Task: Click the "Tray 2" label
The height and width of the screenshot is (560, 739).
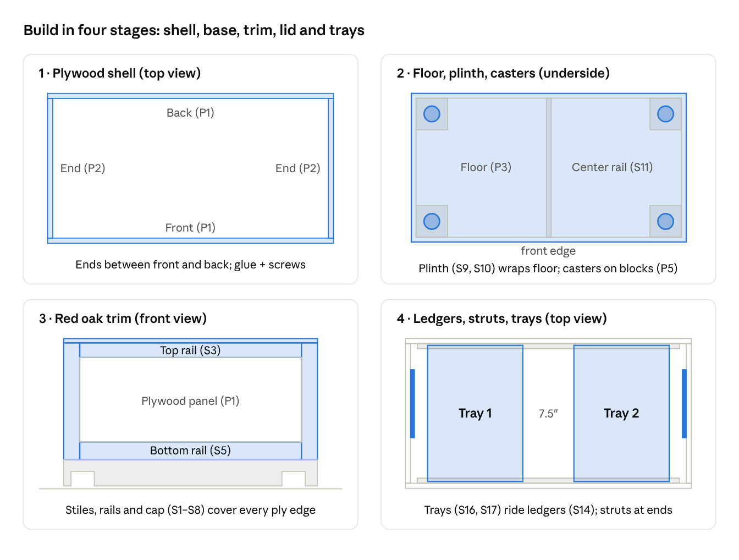Action: [x=621, y=414]
